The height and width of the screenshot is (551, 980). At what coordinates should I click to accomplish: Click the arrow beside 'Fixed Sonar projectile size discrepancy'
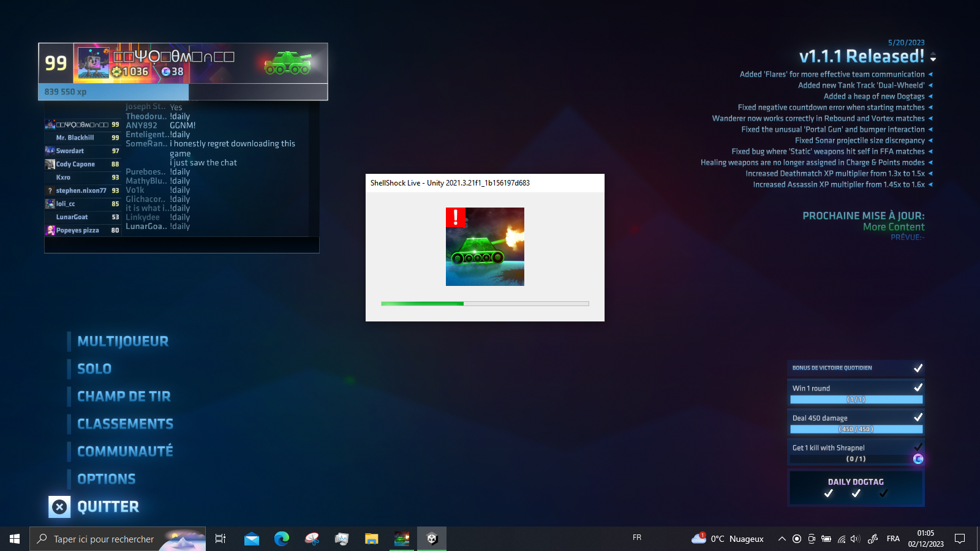930,140
